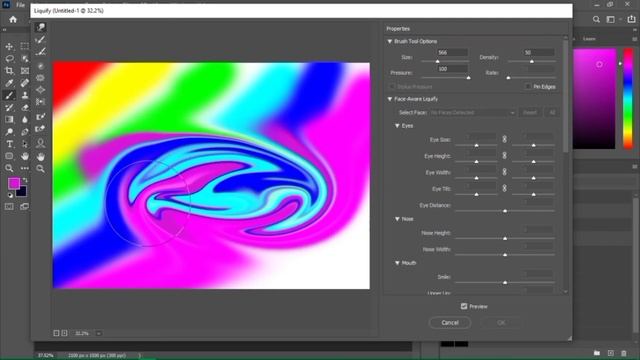
Task: Select the Reconstruct tool in Liquify
Action: pyautogui.click(x=40, y=40)
